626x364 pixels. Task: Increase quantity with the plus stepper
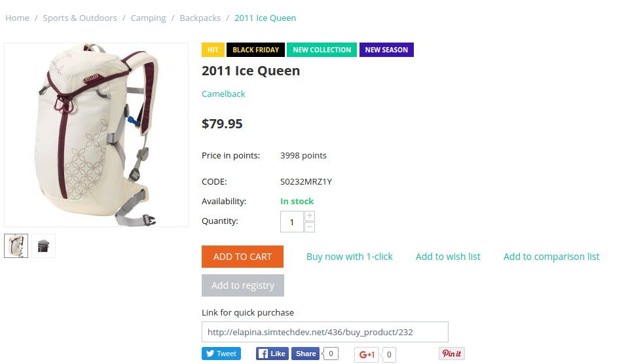(x=310, y=216)
